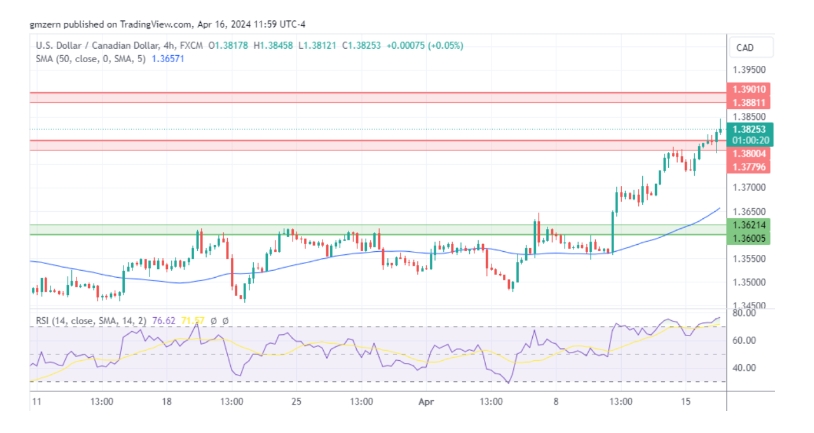Click the RSI 80.00 axis level
This screenshot has height=433, width=814.
pos(743,313)
